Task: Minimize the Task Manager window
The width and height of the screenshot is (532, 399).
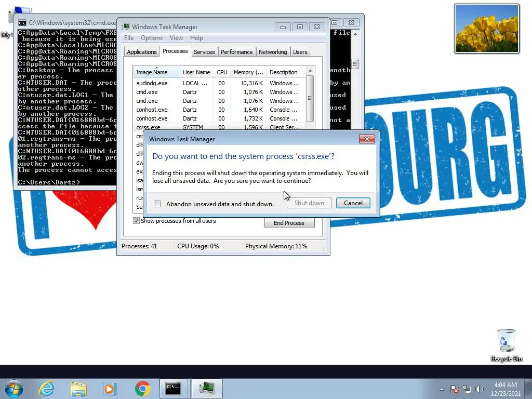Action: 283,27
